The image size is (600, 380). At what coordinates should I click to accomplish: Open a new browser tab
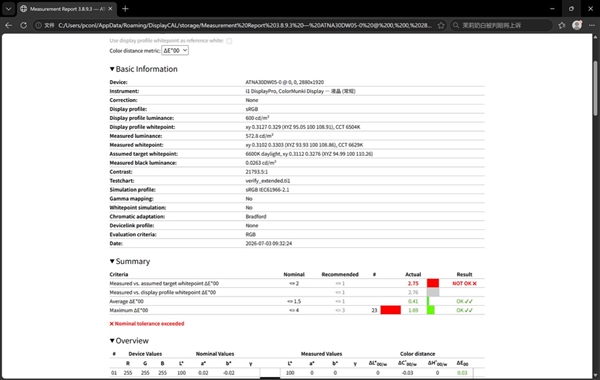125,8
